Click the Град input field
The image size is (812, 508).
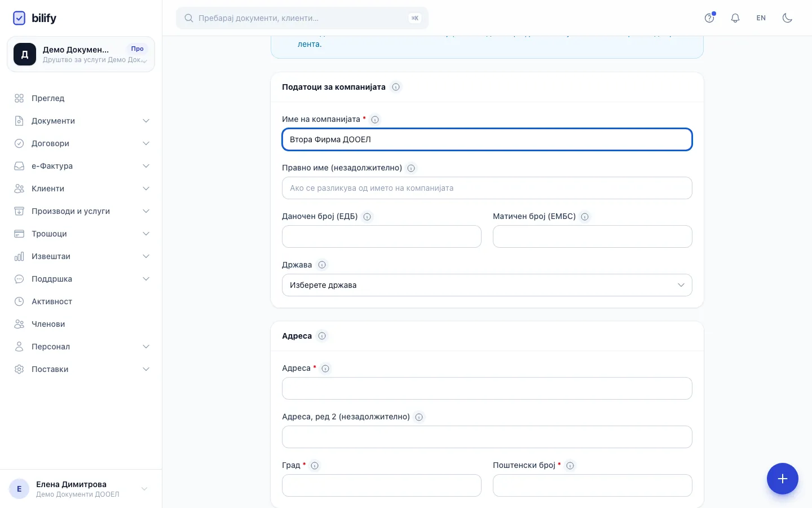[x=382, y=485]
